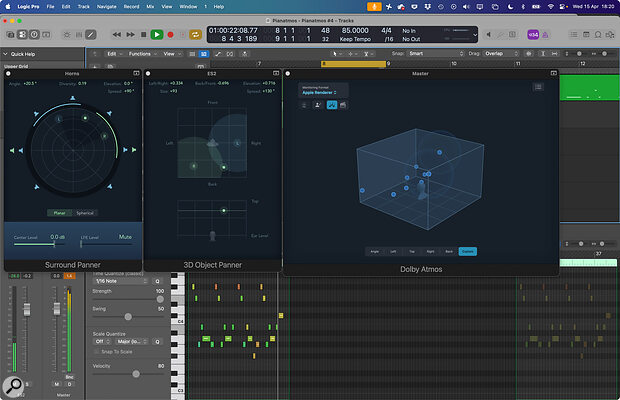Click the tempo value 85.0000
Screen dimensions: 620x400
tap(355, 30)
